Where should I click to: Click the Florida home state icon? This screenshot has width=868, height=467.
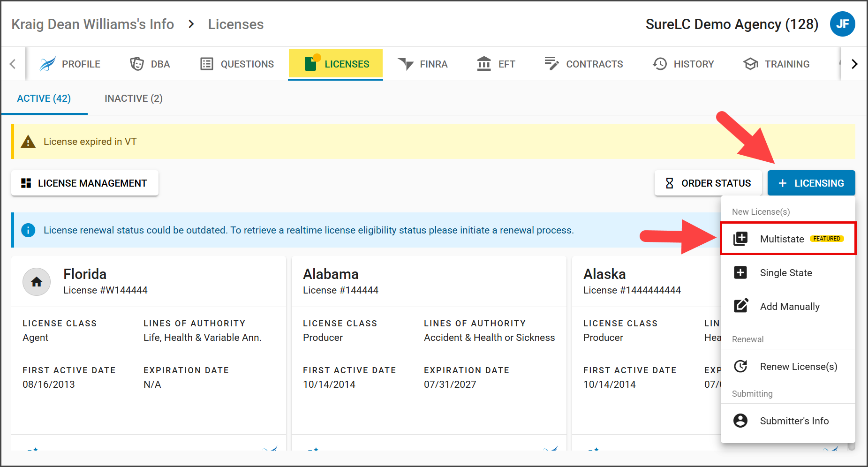(x=37, y=282)
